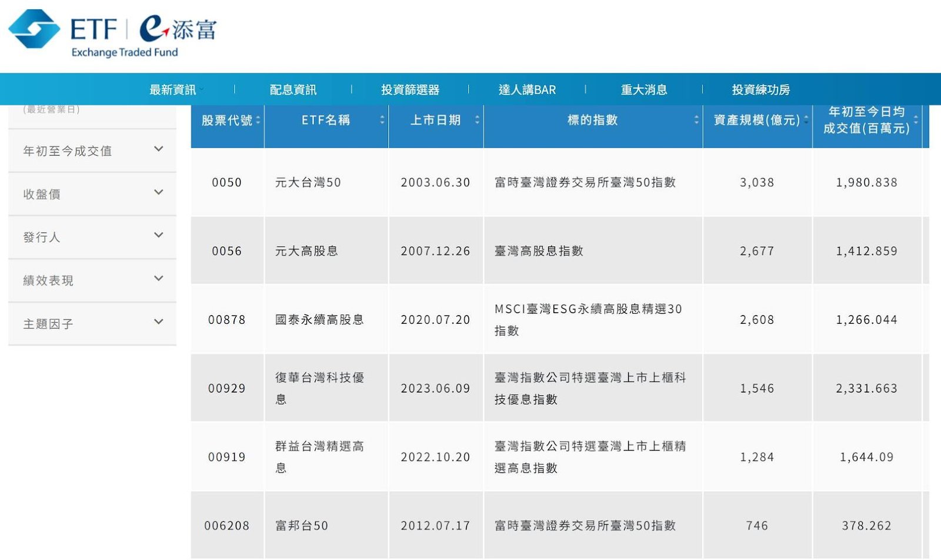
Task: Click daily turnover value 2,331.663
Action: pos(867,388)
